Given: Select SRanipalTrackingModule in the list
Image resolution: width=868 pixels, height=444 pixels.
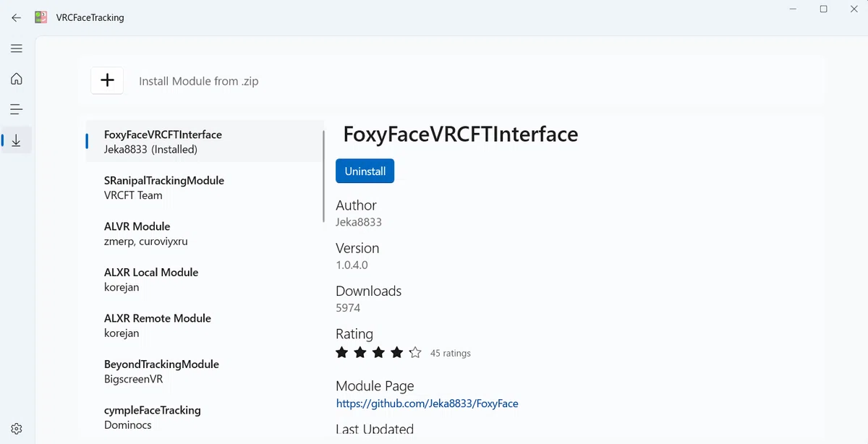Looking at the screenshot, I should pos(205,187).
